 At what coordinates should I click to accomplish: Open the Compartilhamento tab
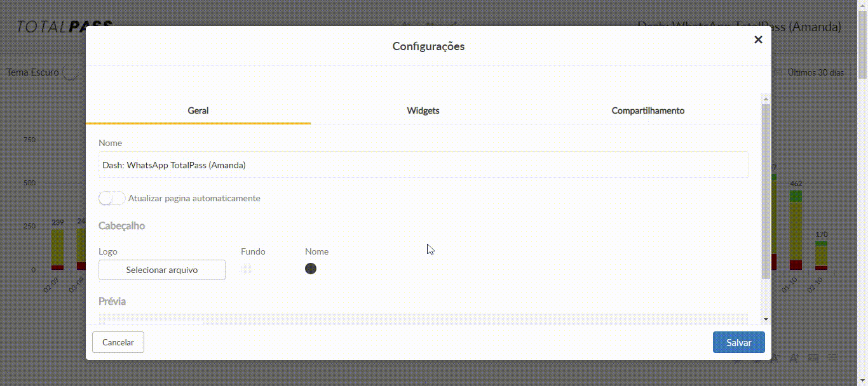pos(648,110)
